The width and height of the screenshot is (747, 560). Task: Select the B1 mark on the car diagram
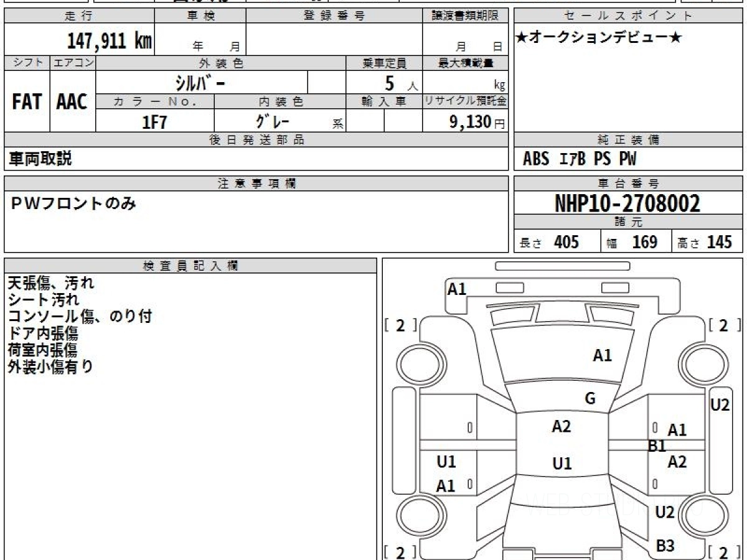click(657, 446)
